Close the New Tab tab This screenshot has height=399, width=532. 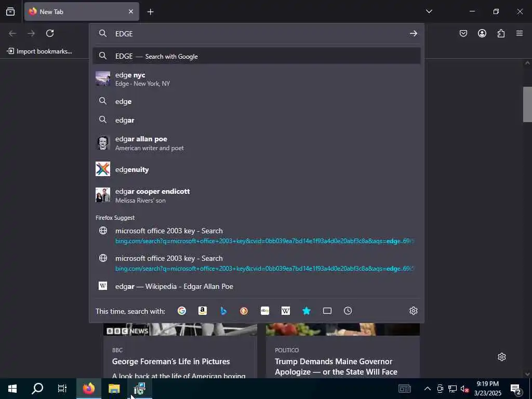pos(130,11)
